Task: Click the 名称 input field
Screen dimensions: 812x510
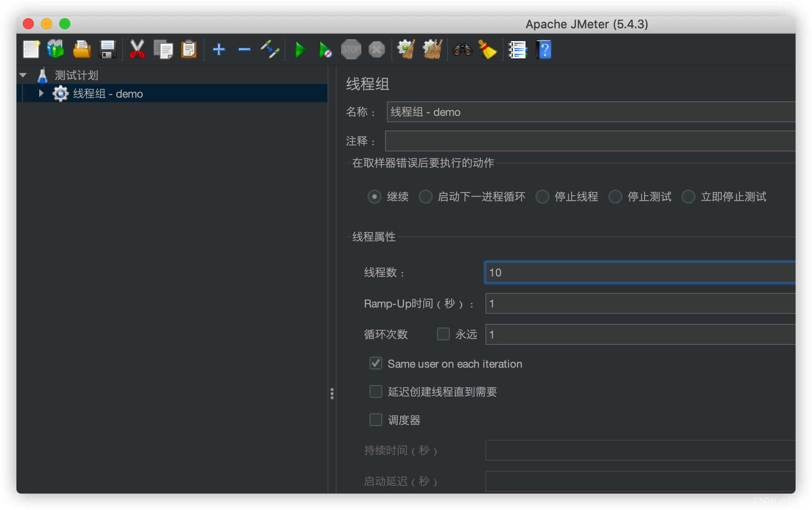Action: 591,112
